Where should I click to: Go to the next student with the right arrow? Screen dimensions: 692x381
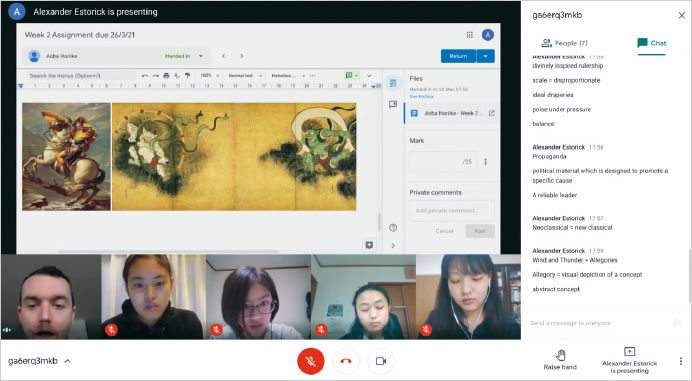(x=241, y=56)
